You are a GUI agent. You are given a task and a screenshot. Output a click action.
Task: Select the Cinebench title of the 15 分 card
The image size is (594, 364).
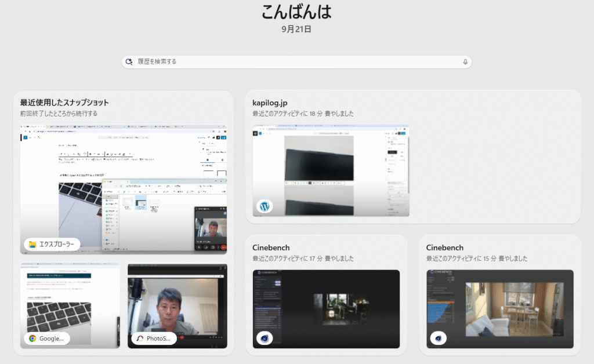(444, 247)
